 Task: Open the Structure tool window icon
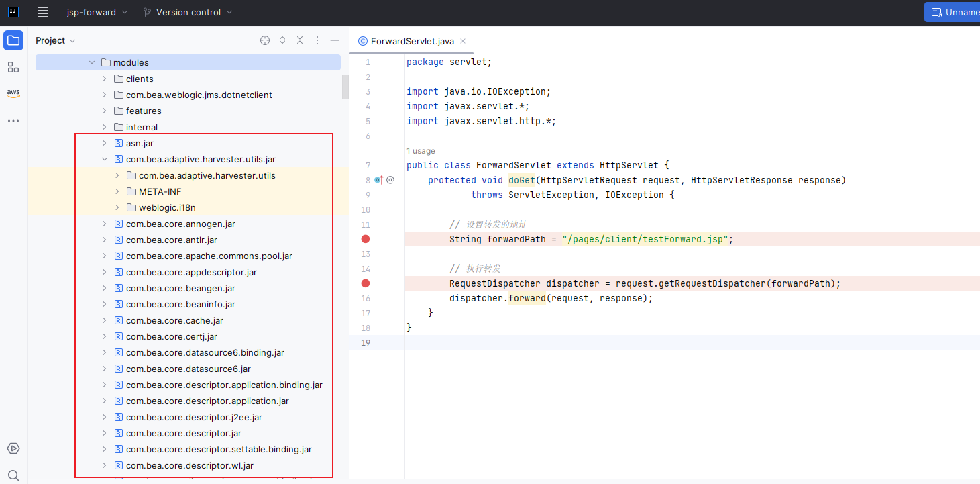coord(13,67)
